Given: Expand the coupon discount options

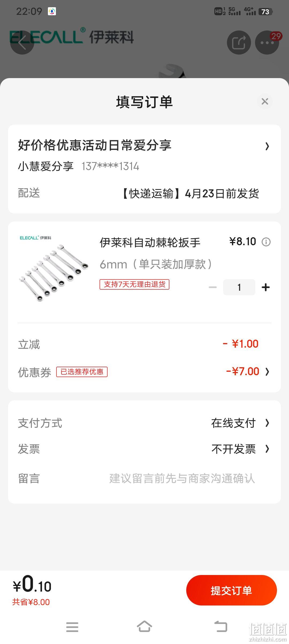Looking at the screenshot, I should (267, 371).
